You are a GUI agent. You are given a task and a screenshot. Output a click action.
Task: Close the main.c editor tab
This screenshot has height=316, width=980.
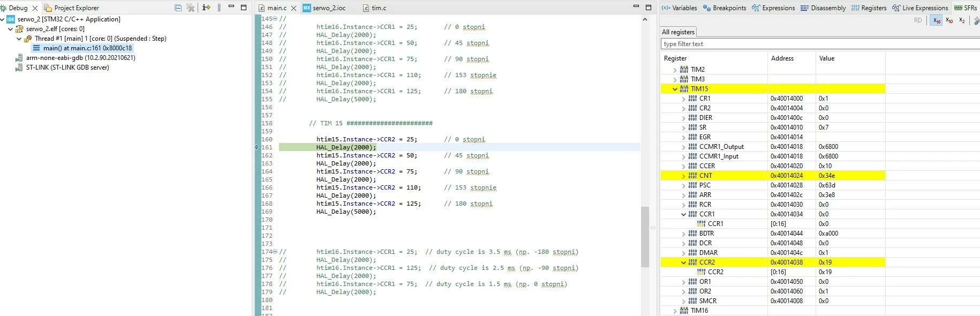pos(293,8)
